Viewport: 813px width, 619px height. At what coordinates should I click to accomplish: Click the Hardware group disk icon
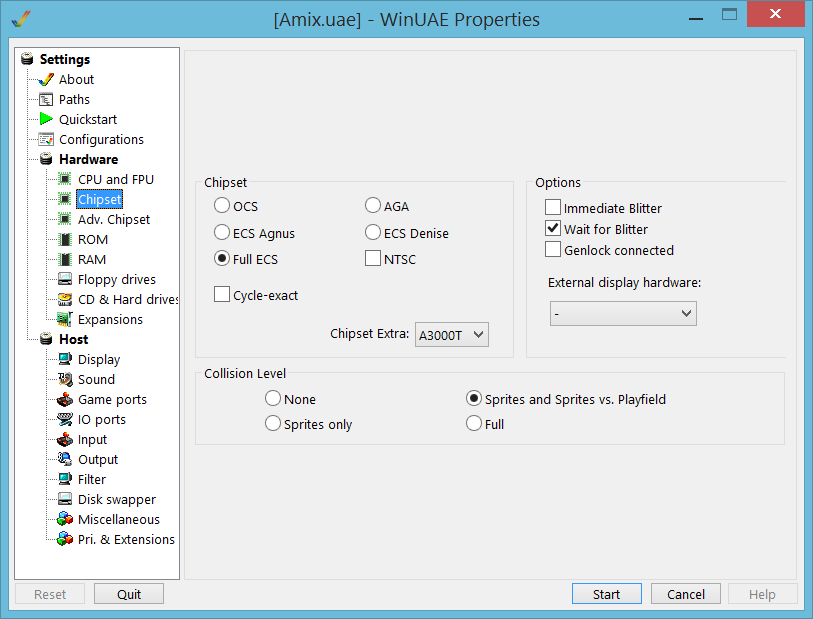point(46,159)
